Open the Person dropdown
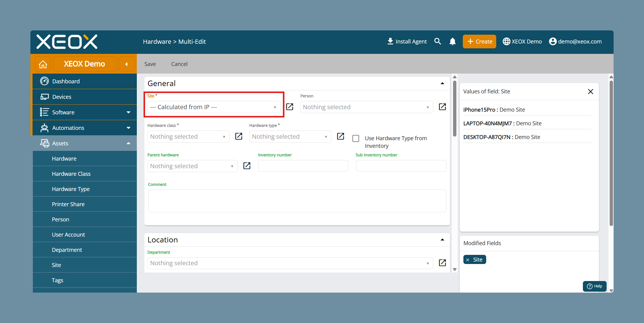Image resolution: width=644 pixels, height=323 pixels. (366, 107)
